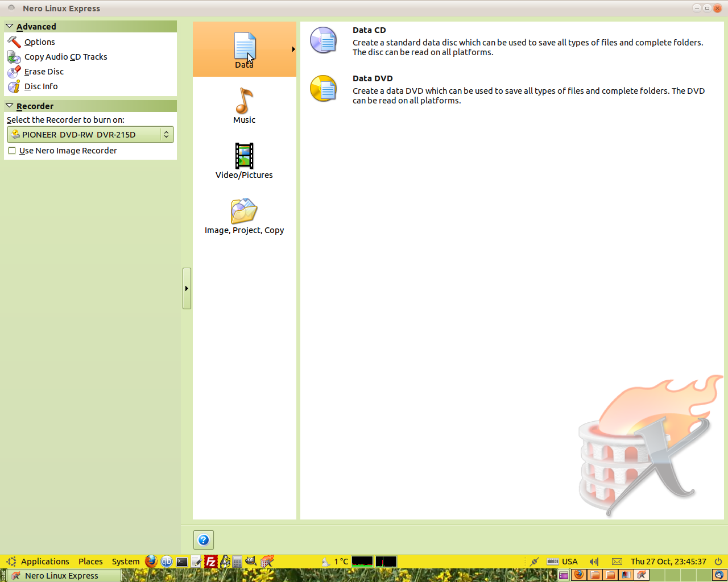Click the blue help question mark icon
The height and width of the screenshot is (582, 728).
tap(204, 540)
